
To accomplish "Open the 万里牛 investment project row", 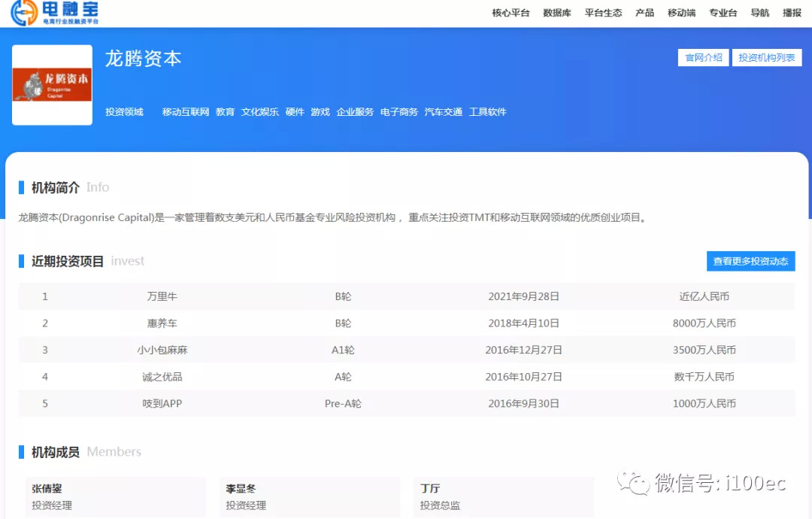I will point(162,296).
